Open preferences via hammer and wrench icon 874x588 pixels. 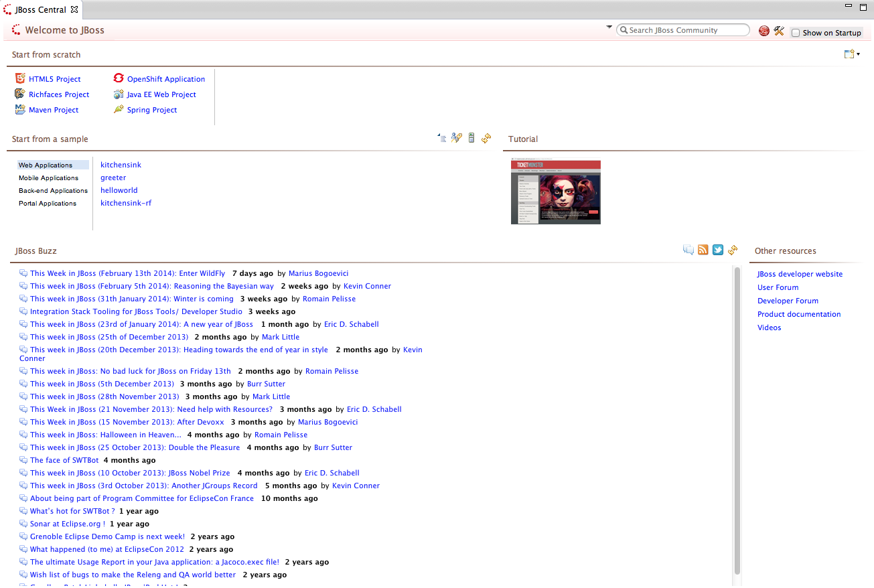(779, 31)
